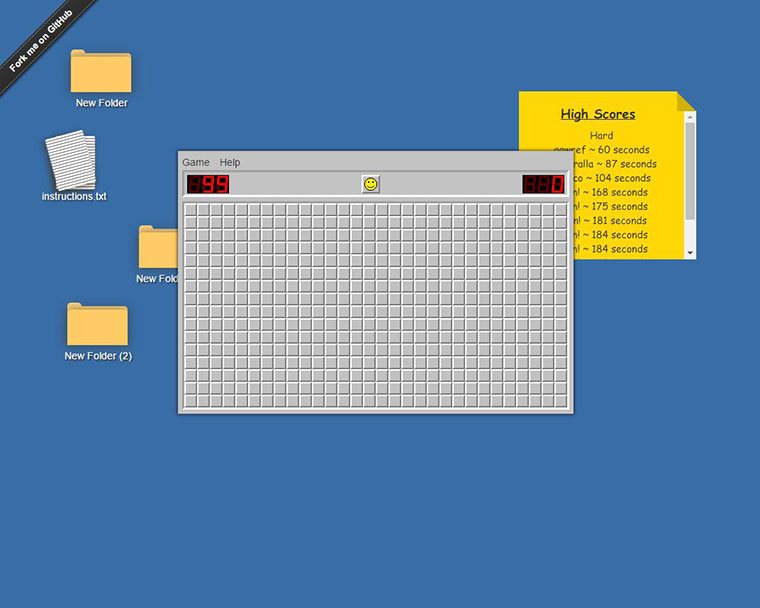Follow the Fork me on GitHub ribbon

(x=42, y=40)
